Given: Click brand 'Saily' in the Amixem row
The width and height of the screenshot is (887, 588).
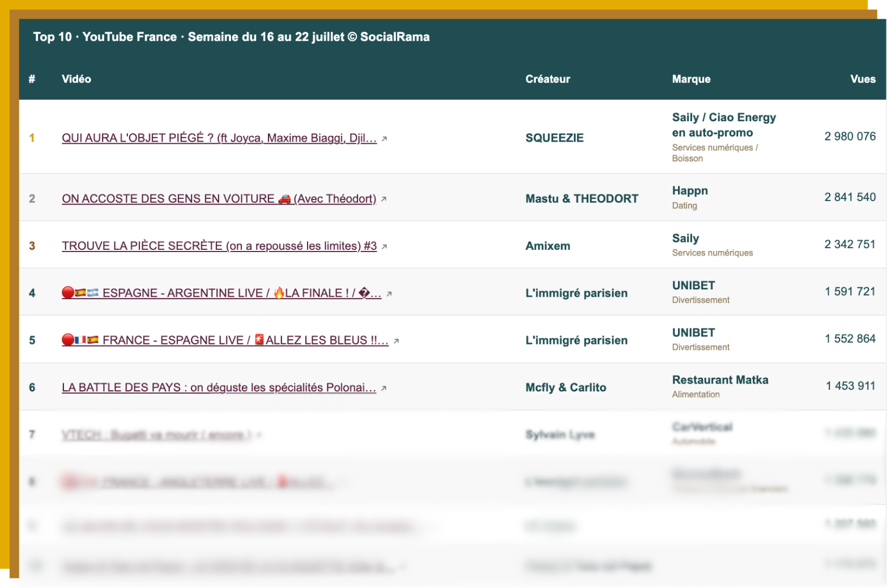Looking at the screenshot, I should click(x=685, y=238).
